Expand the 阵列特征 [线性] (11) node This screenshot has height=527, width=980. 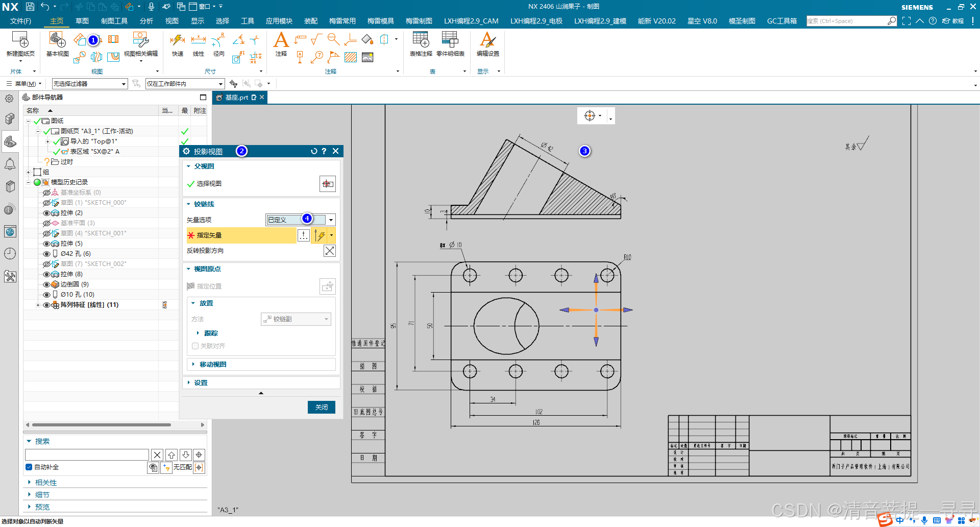pyautogui.click(x=38, y=305)
